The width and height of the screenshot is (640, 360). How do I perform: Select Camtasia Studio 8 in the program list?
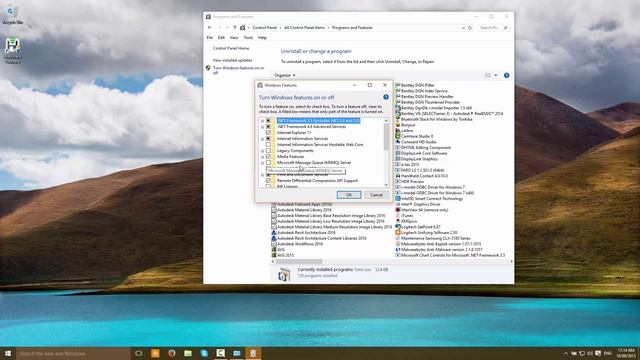[x=414, y=136]
